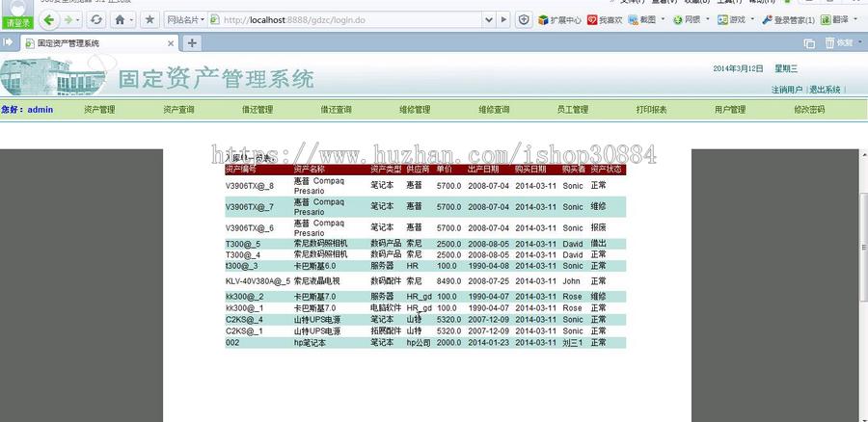Open 登录管家 login manager

click(788, 20)
